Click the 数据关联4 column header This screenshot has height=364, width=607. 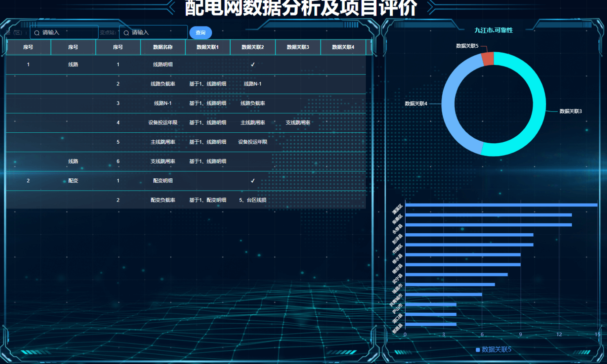[x=343, y=47]
